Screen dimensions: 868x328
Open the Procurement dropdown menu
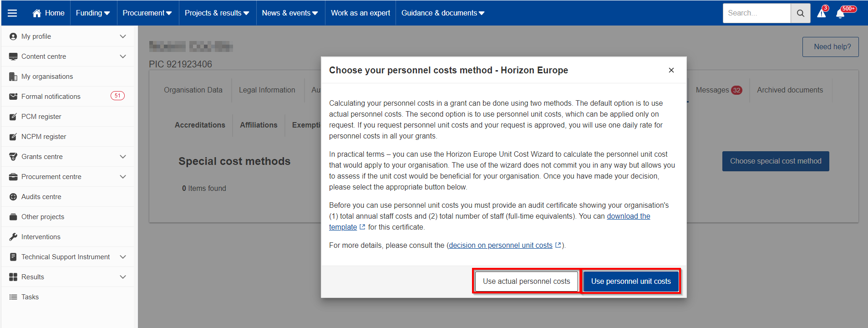[147, 13]
